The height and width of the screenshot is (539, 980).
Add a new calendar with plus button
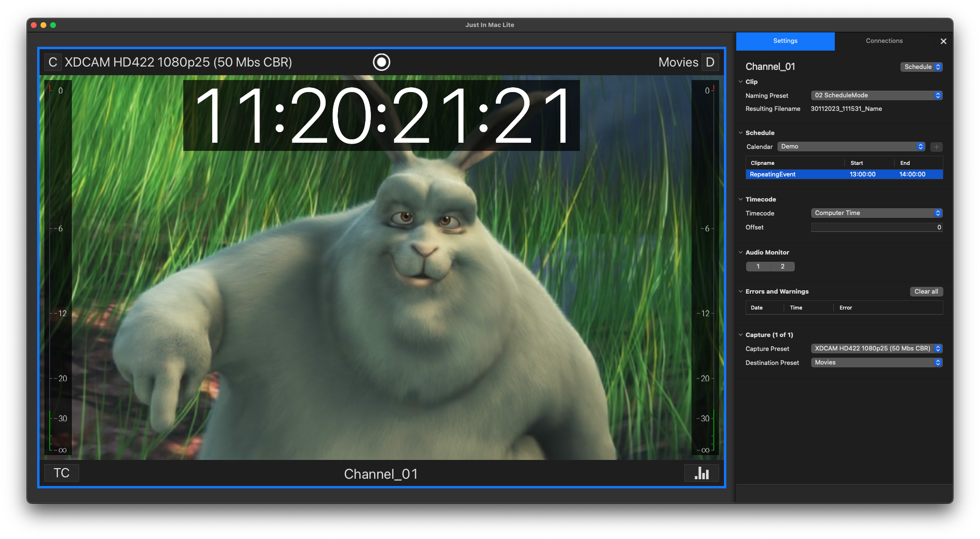pyautogui.click(x=937, y=147)
